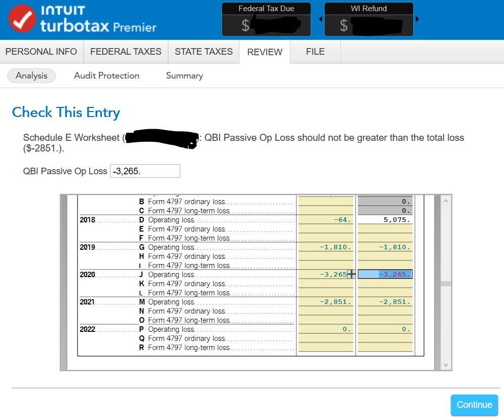This screenshot has width=504, height=420.
Task: Click row Q Form 4797 ordinary loss left cell
Action: [326, 338]
